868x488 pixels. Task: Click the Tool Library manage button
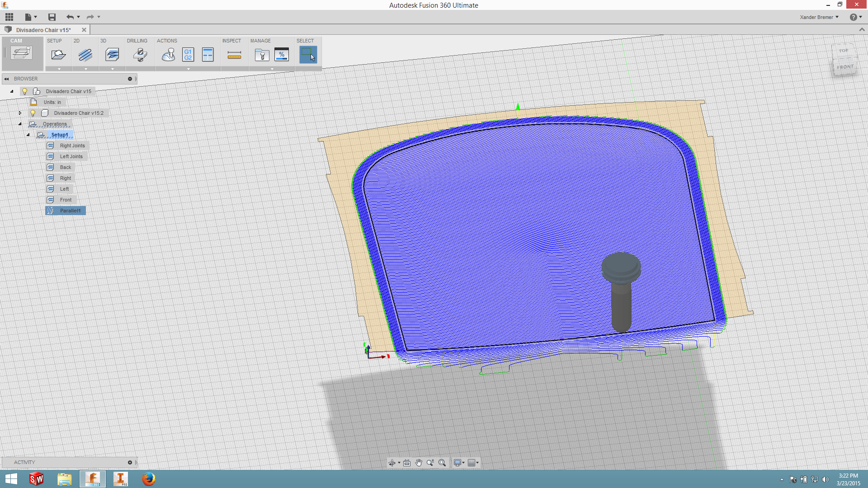click(x=262, y=54)
